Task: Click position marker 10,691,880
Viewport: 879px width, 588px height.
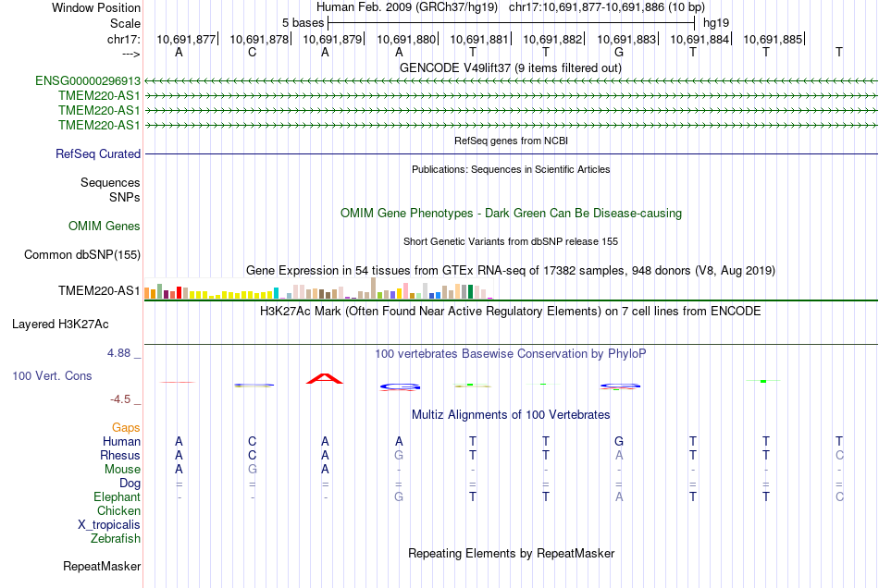Action: [x=406, y=39]
